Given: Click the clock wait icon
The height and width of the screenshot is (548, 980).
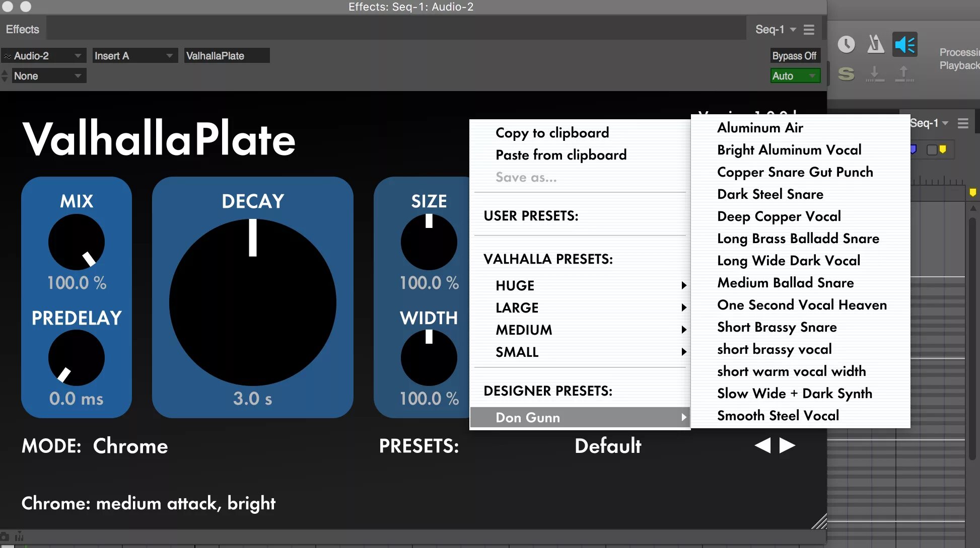Looking at the screenshot, I should [846, 44].
